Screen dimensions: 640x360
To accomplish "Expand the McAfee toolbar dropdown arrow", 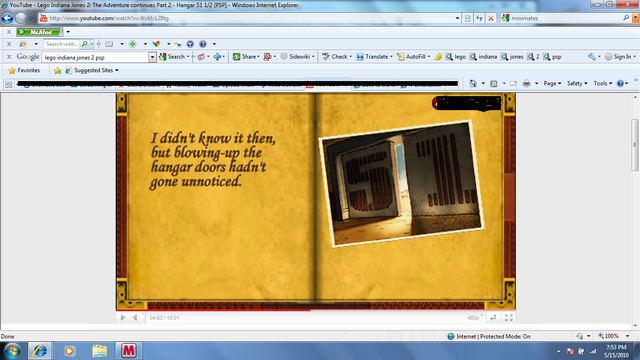I will tap(68, 32).
